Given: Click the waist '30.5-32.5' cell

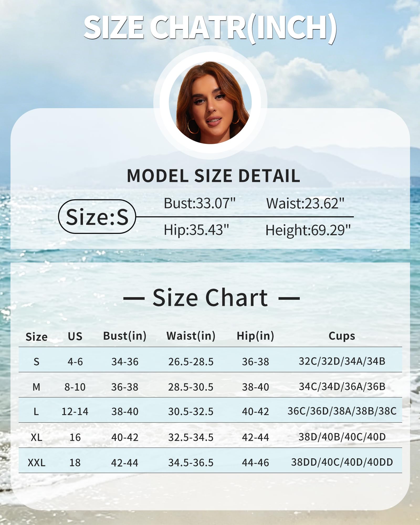Looking at the screenshot, I should pyautogui.click(x=191, y=411).
